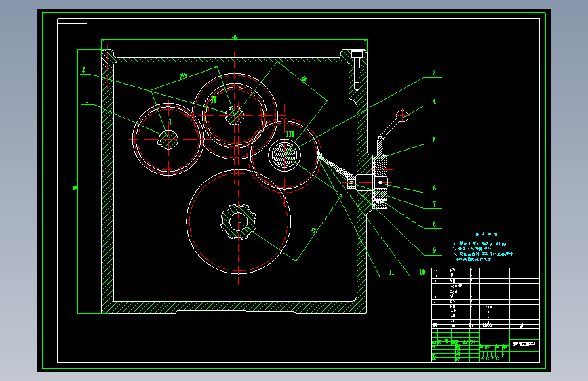Click the keyed bore of gear I
The image size is (588, 381).
click(168, 140)
